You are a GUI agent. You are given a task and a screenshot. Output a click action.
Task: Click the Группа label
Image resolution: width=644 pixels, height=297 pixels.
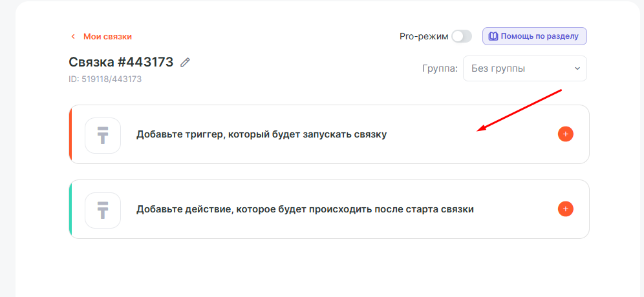tap(440, 68)
